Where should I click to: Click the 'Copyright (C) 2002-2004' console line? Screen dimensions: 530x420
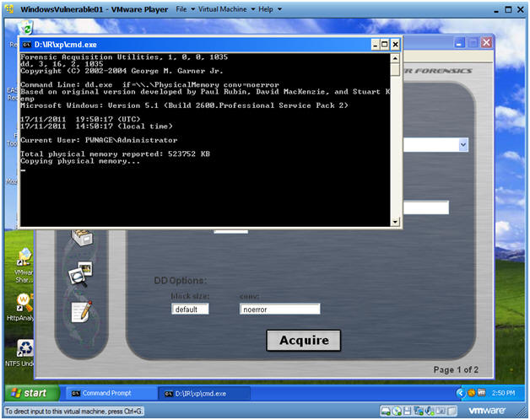click(x=122, y=71)
